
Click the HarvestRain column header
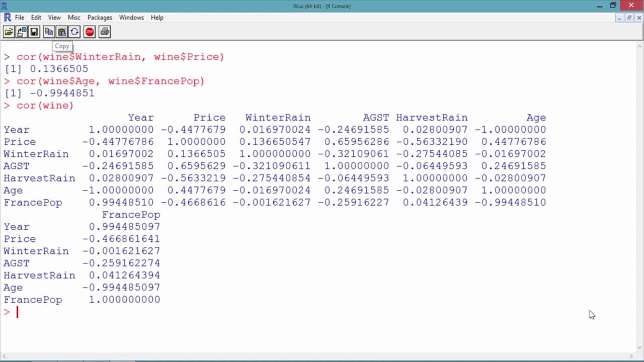pos(432,118)
